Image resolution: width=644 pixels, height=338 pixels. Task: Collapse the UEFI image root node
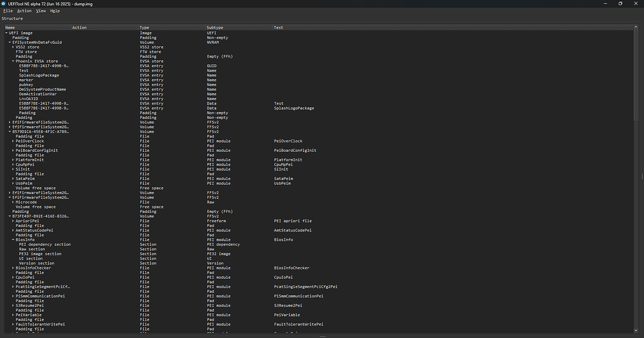click(6, 33)
